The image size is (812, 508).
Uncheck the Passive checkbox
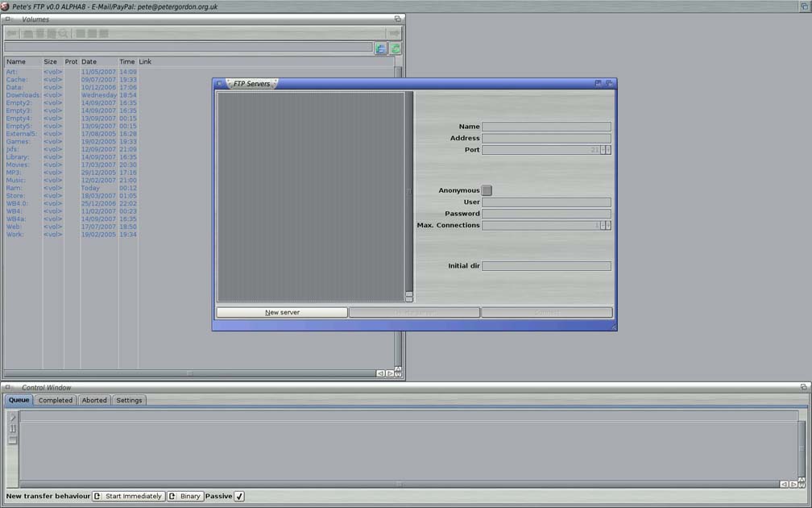(239, 496)
